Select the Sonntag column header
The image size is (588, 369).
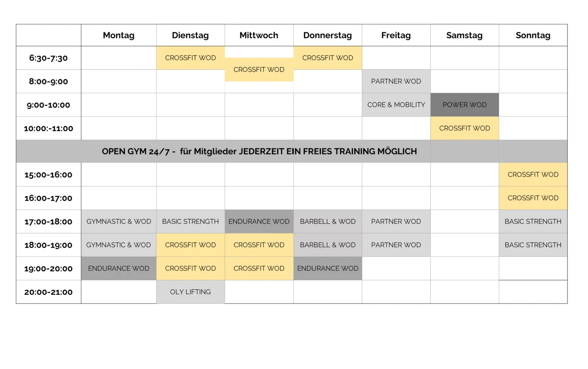click(x=533, y=35)
